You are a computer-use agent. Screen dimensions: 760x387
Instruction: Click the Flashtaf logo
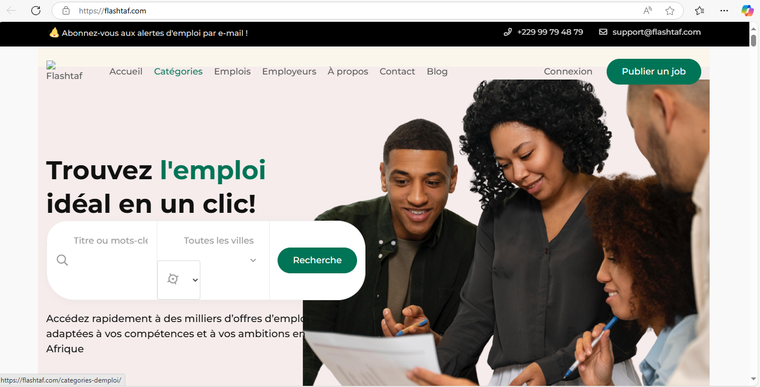(x=64, y=71)
